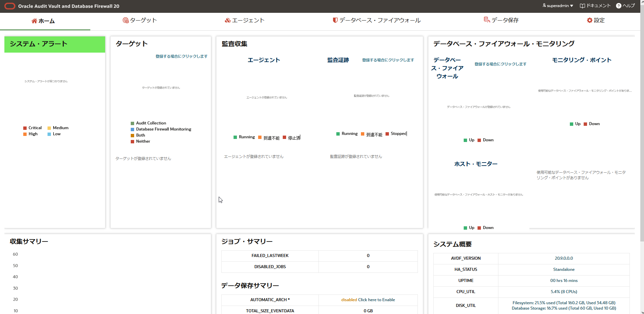
Task: Click the registration link beside データベース・ファイアウォール heading
Action: tap(500, 64)
